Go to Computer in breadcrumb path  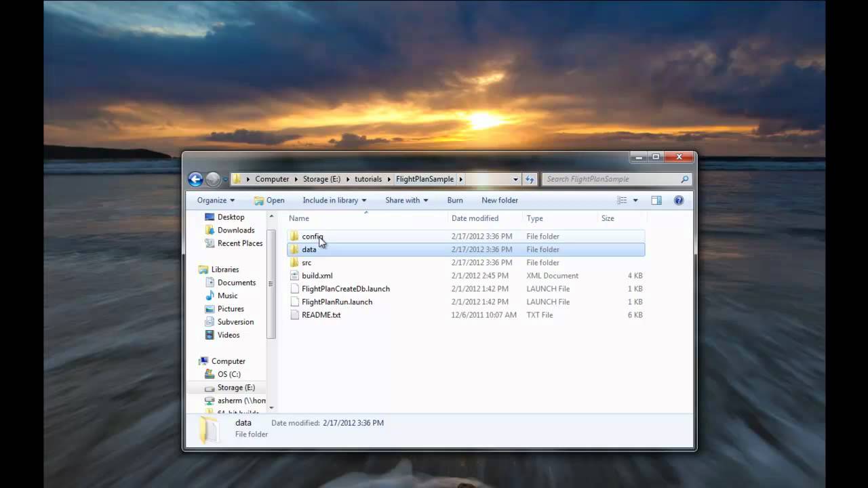272,179
